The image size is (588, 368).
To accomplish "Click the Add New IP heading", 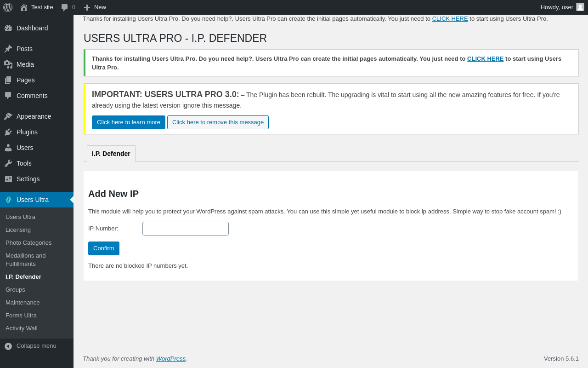I will [x=113, y=194].
